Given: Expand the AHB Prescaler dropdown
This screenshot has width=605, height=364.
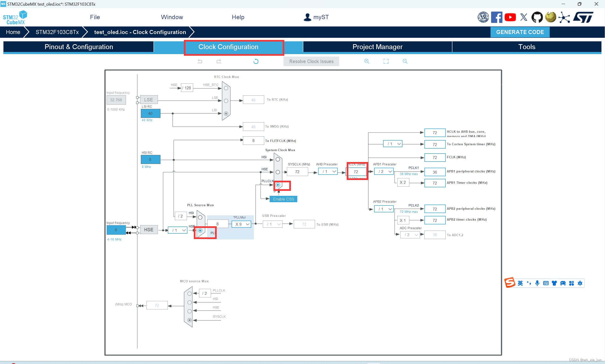Looking at the screenshot, I should coord(328,171).
